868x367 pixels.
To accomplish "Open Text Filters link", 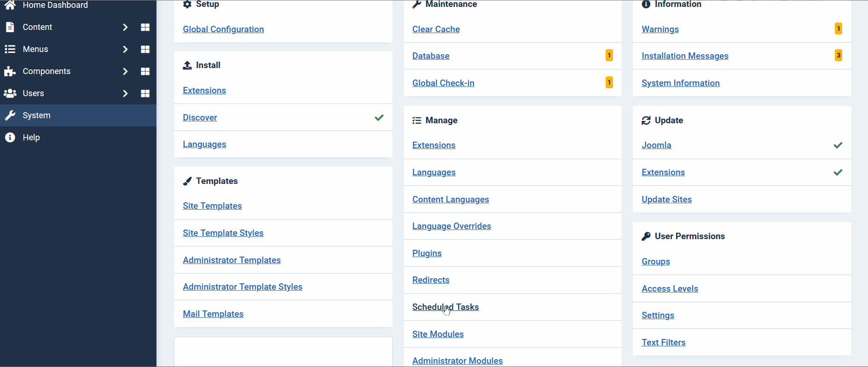I will click(x=663, y=343).
